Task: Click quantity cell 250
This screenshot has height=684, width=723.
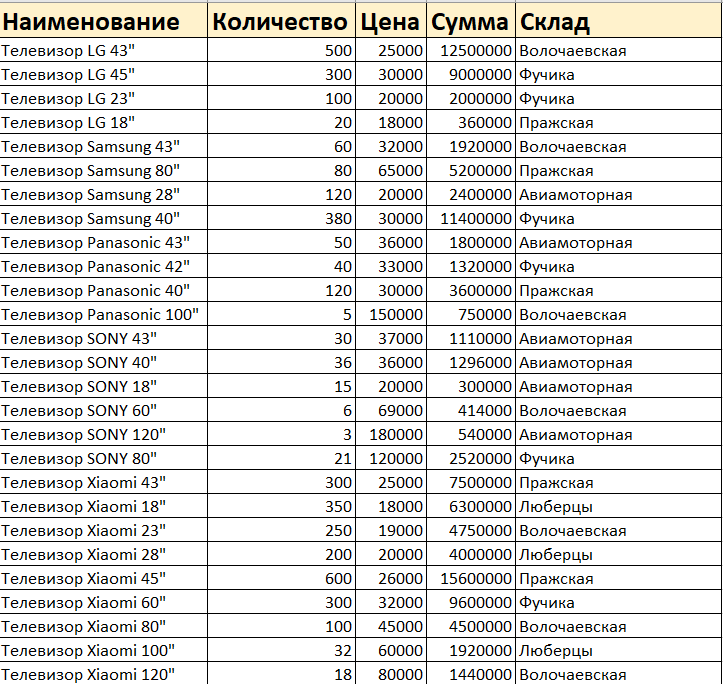Action: [281, 529]
